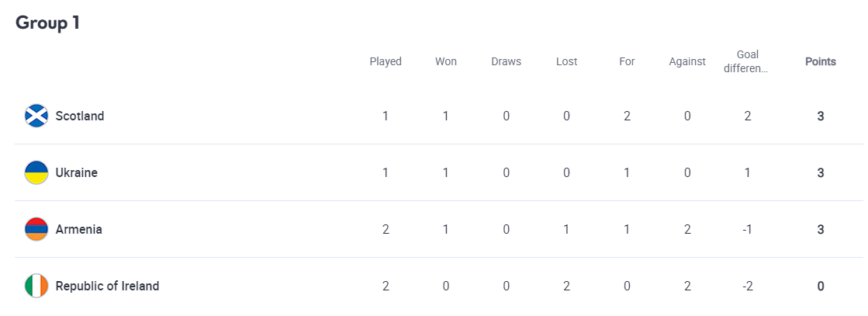Select the Republic of Ireland team name

tap(107, 286)
